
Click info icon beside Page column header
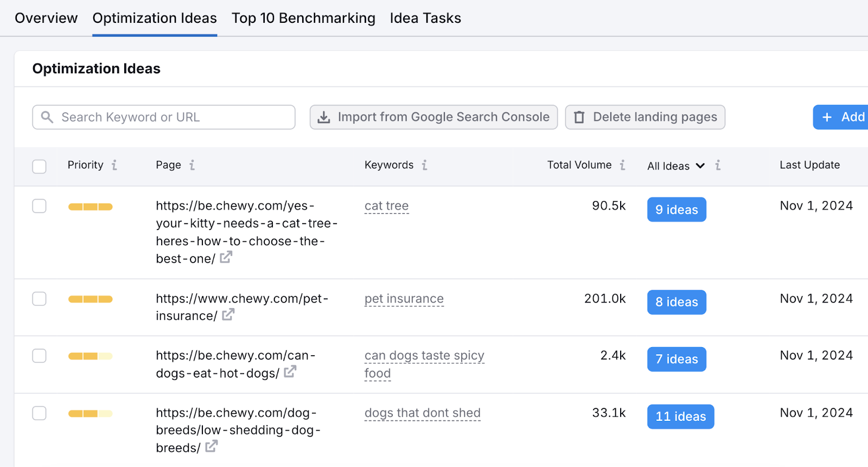pos(192,165)
